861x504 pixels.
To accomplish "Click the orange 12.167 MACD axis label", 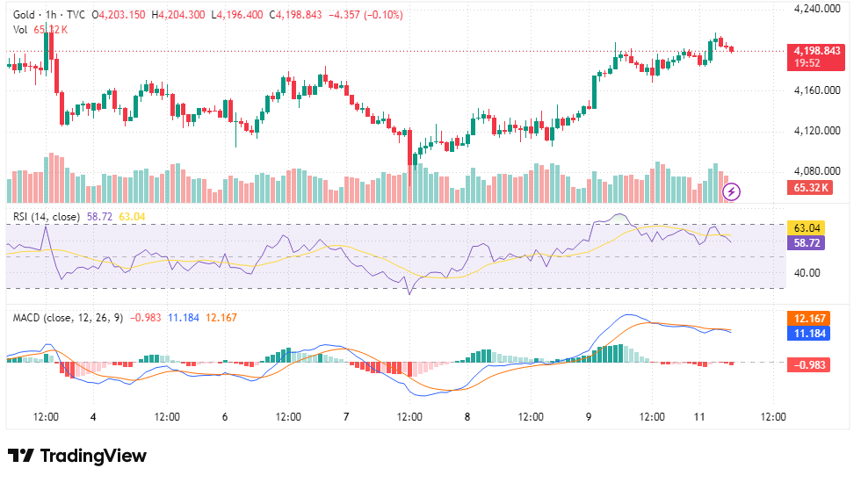I will [809, 319].
